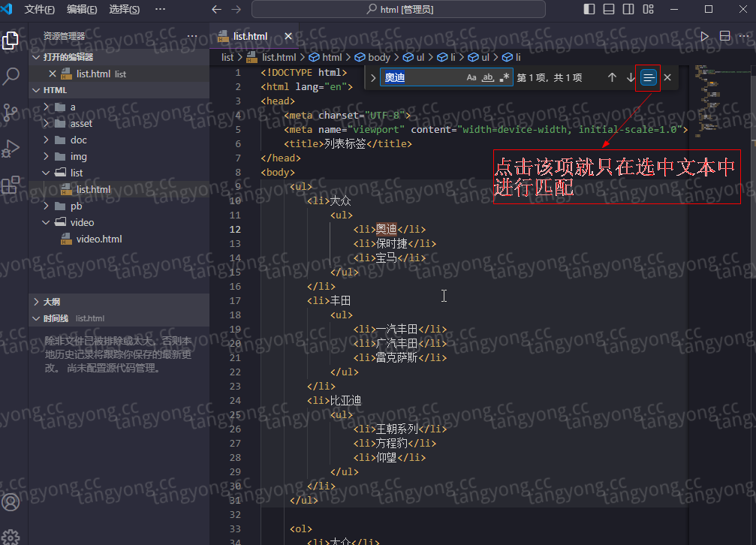Toggle Use Regular Expression in find widget
The height and width of the screenshot is (545, 756).
505,77
